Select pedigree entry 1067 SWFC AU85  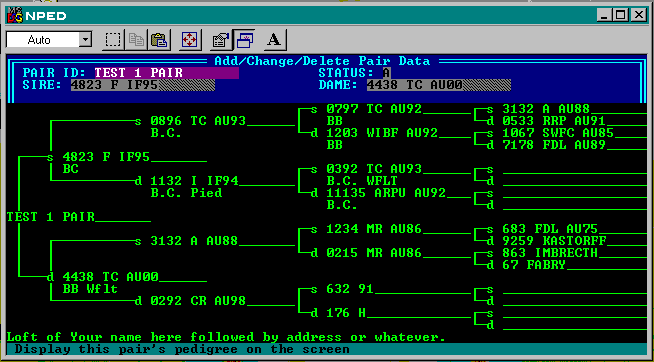558,133
